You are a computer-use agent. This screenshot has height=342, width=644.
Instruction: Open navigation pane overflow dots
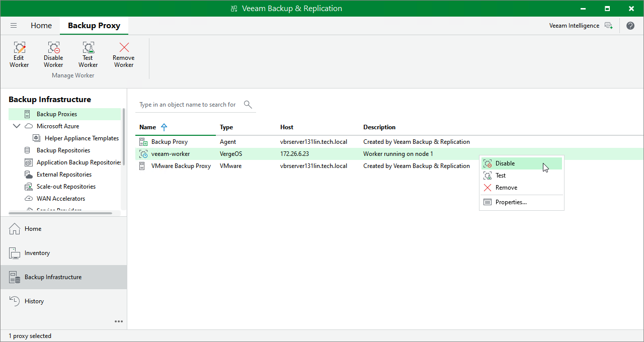(118, 321)
